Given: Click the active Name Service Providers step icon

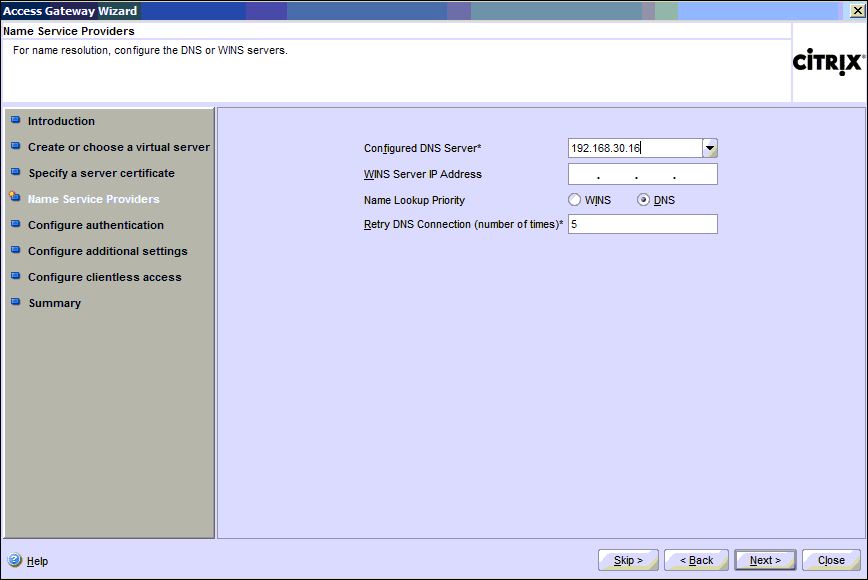Looking at the screenshot, I should coord(15,198).
